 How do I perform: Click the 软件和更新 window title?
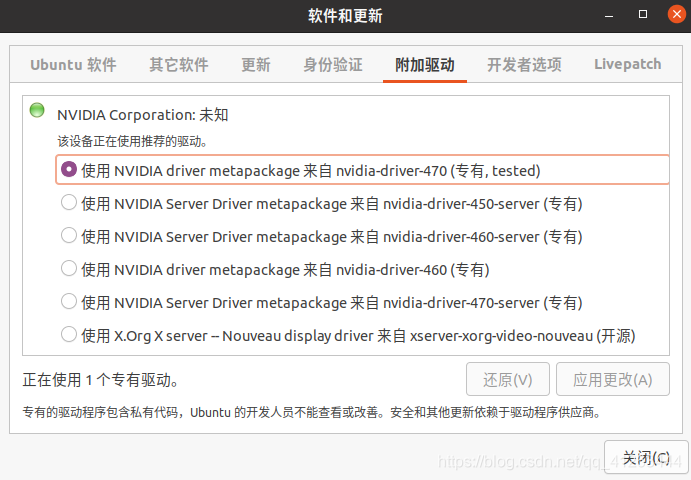(345, 16)
